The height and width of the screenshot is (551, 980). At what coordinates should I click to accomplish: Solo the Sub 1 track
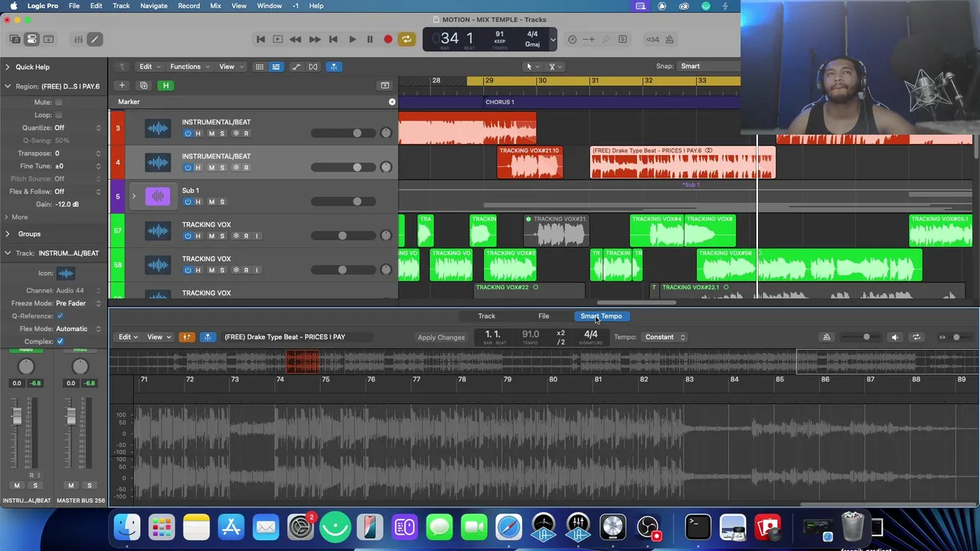[x=222, y=201]
